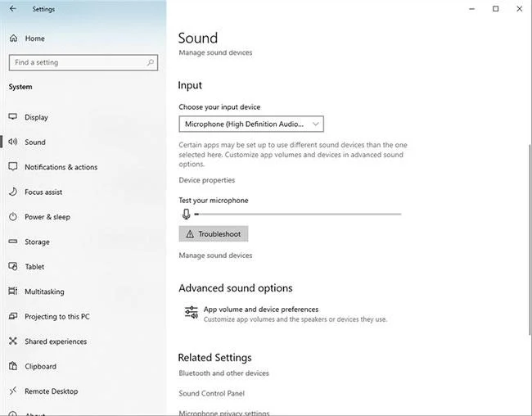Expand the input device chevron arrow
This screenshot has width=532, height=416.
[316, 124]
